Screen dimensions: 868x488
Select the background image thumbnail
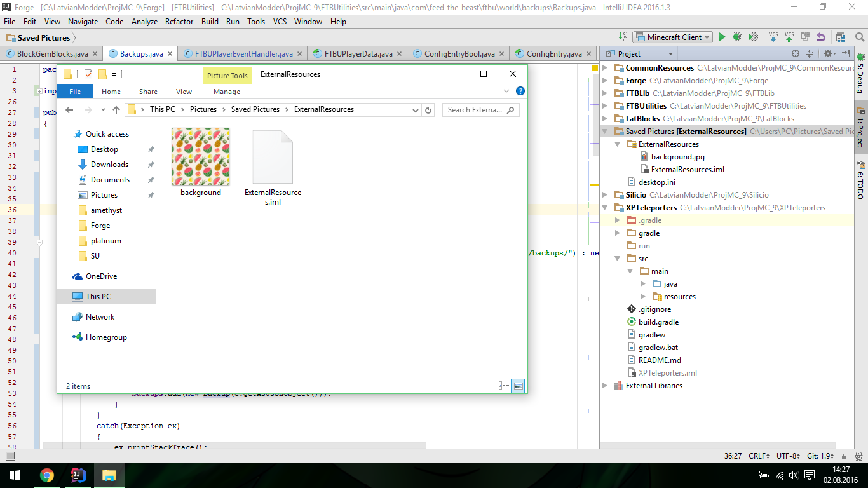(x=200, y=157)
